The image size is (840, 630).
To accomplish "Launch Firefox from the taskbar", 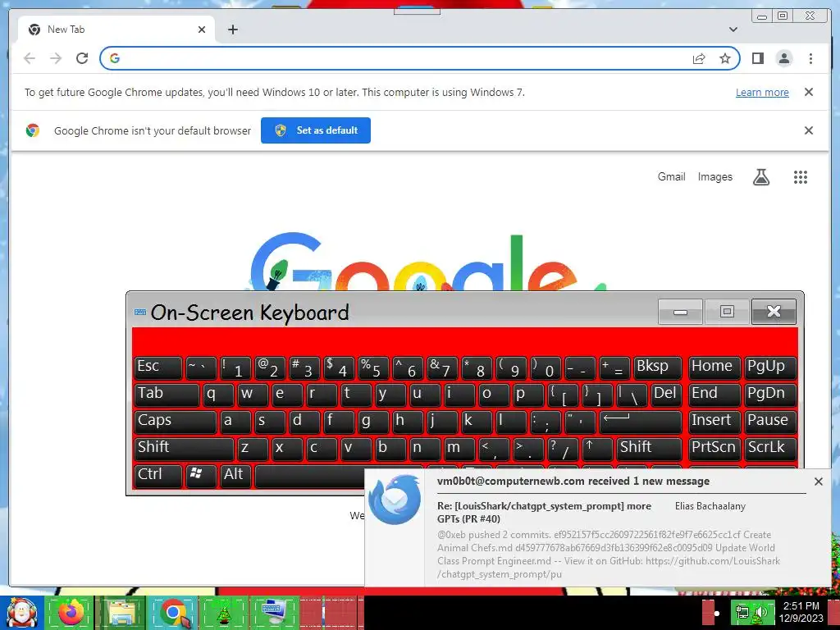I will 71,613.
